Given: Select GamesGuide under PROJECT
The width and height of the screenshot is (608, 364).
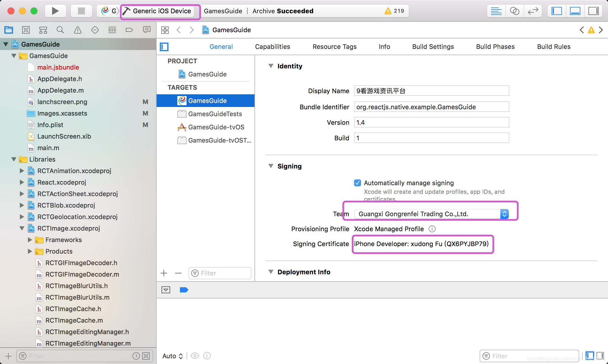Looking at the screenshot, I should (206, 74).
